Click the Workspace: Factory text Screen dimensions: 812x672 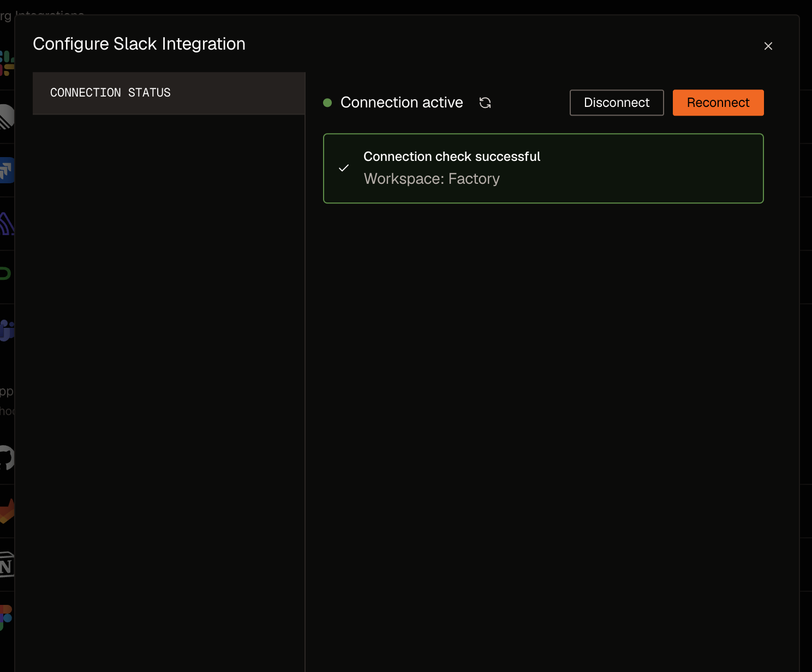(432, 179)
